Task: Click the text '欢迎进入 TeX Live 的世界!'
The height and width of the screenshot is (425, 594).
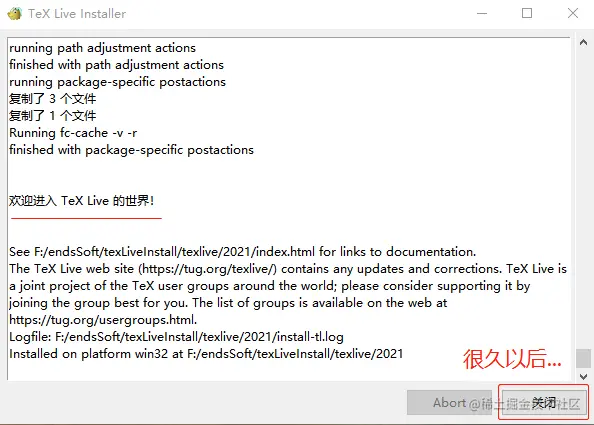Action: (x=81, y=201)
